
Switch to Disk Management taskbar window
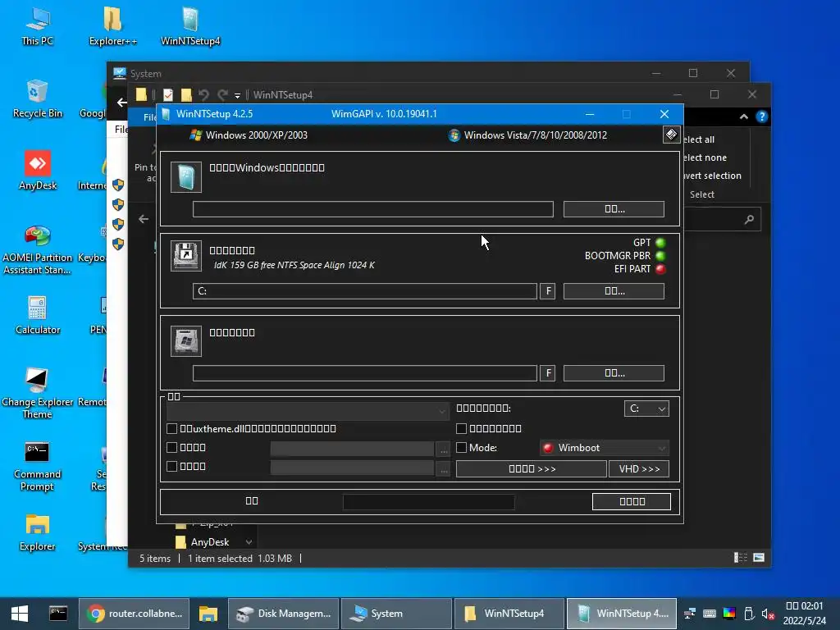click(283, 614)
